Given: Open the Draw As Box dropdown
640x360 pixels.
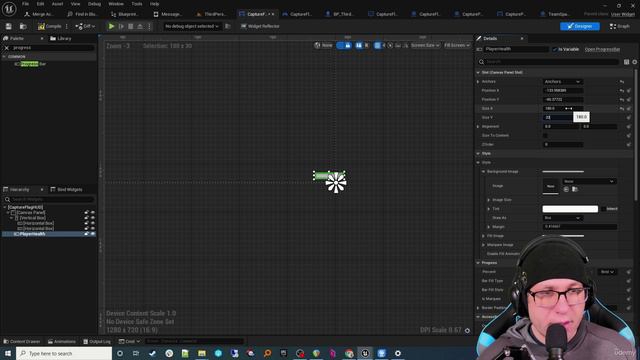Looking at the screenshot, I should (562, 218).
